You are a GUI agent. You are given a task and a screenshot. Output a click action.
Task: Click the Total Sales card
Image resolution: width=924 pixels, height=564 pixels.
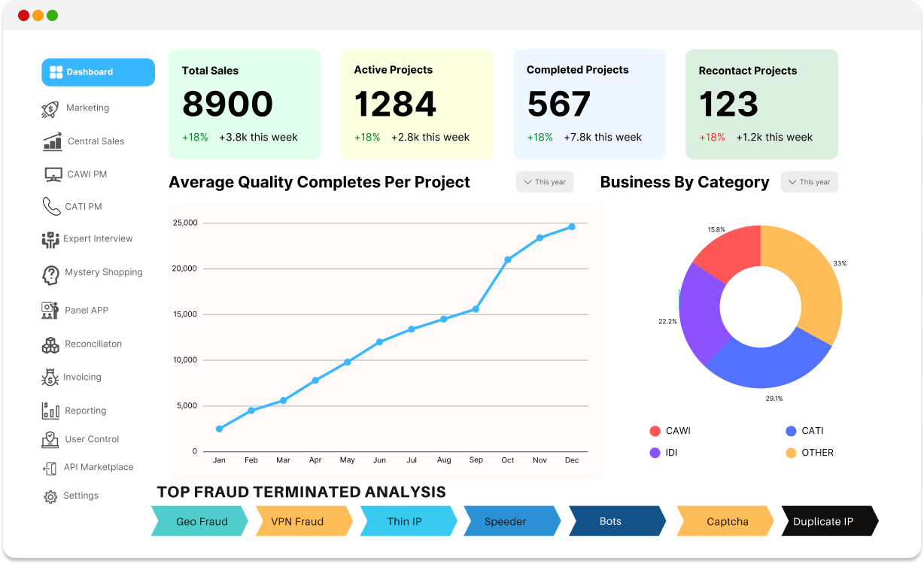pos(245,105)
